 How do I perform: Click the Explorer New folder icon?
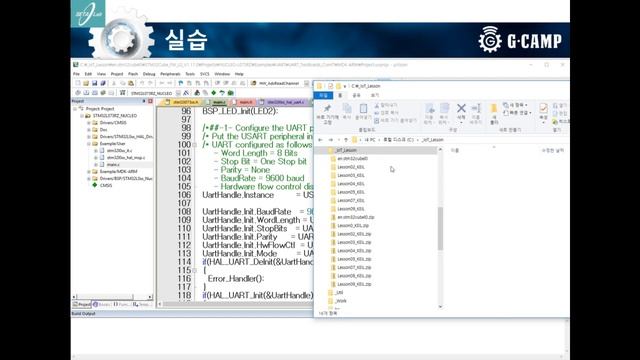pyautogui.click(x=493, y=109)
